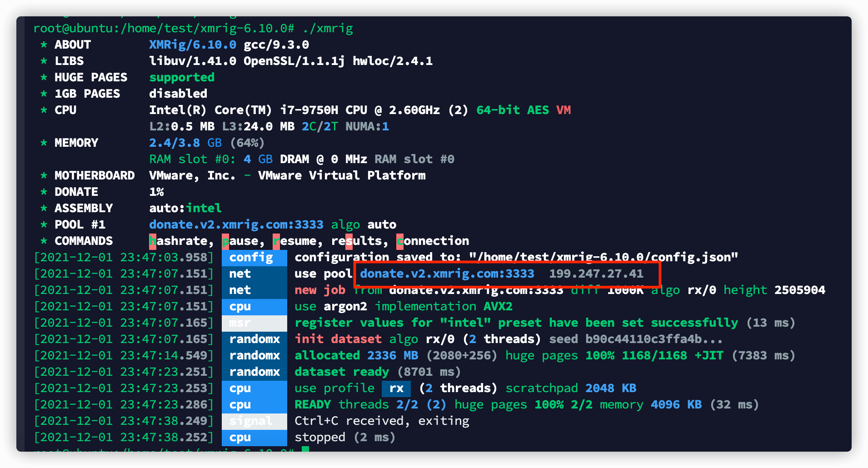Click the 'hashrate,' command hint
The width and height of the screenshot is (868, 468).
pyautogui.click(x=182, y=241)
